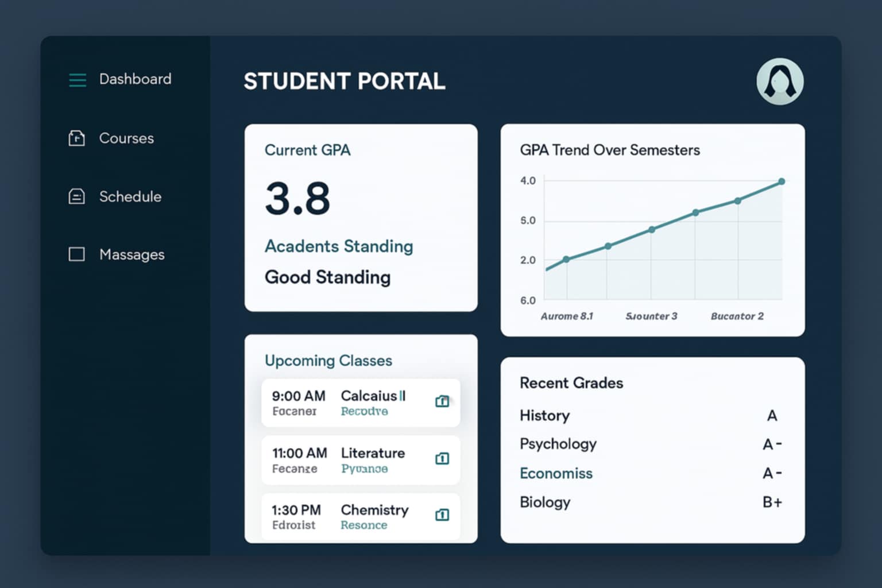The image size is (882, 588).
Task: Click the icon beside the Calculus II class
Action: (442, 401)
